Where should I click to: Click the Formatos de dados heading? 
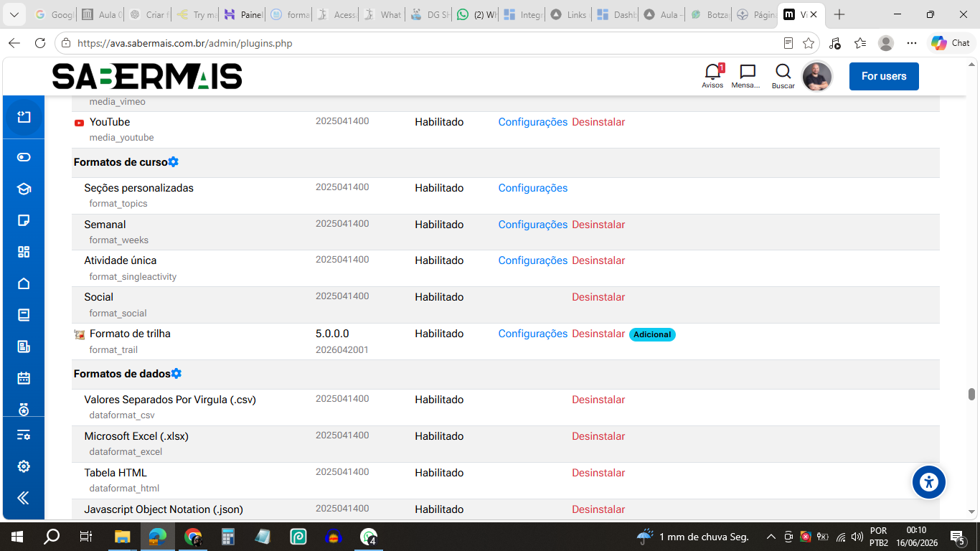[x=122, y=374]
